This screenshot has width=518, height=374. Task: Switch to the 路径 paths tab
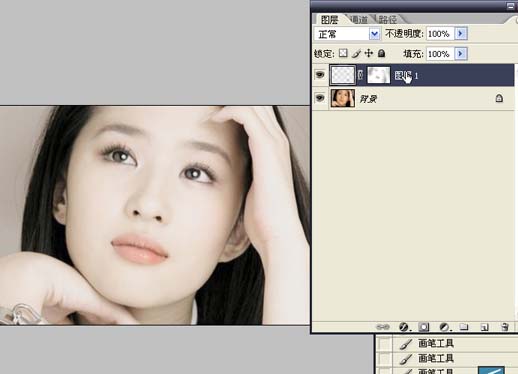tap(388, 19)
